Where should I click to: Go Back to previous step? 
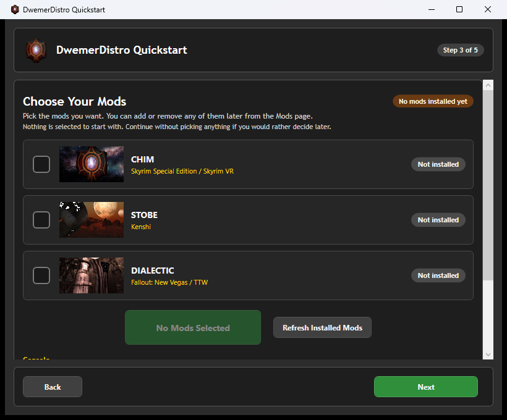(x=53, y=387)
